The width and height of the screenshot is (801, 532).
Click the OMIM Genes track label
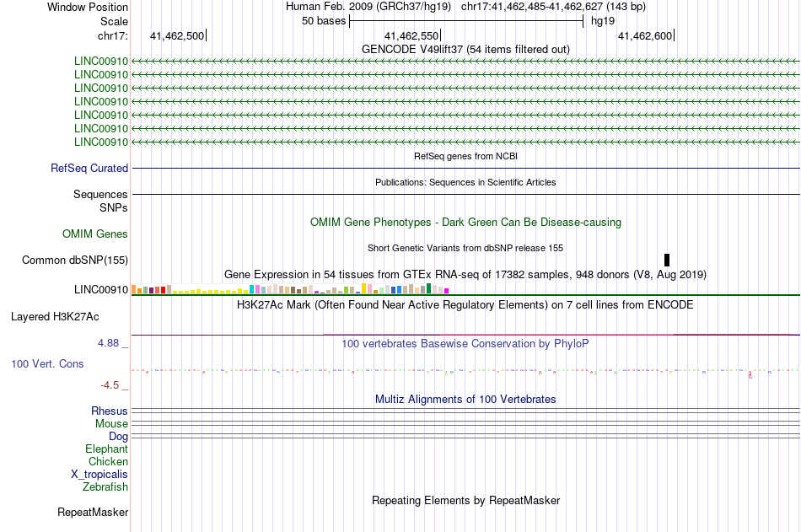pyautogui.click(x=95, y=234)
